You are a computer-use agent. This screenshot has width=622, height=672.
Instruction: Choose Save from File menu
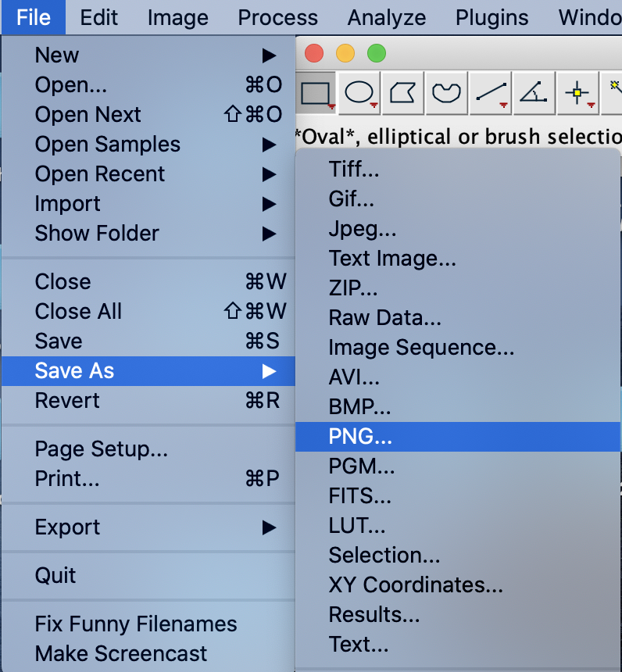coord(148,341)
